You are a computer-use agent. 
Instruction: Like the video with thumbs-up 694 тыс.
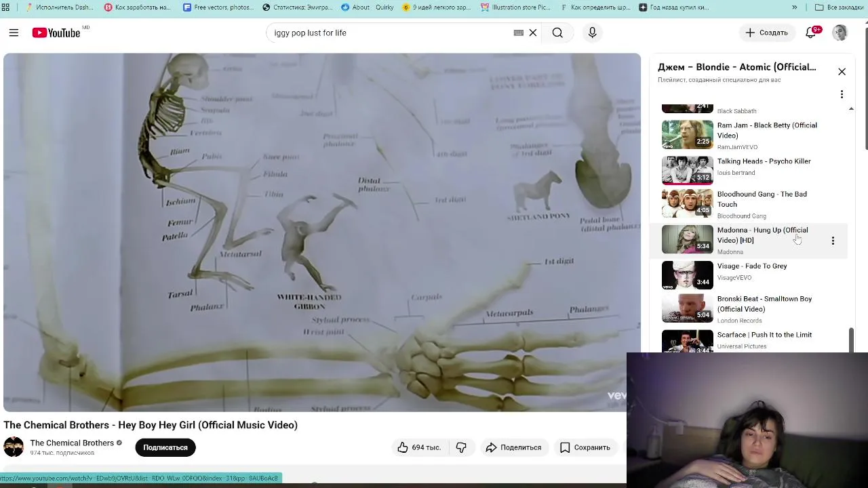pos(419,447)
